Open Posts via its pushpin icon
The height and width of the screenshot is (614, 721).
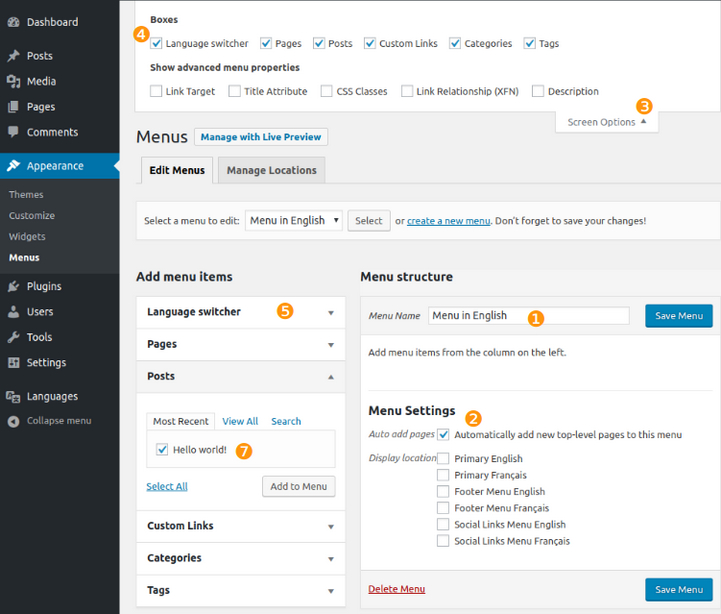click(13, 56)
